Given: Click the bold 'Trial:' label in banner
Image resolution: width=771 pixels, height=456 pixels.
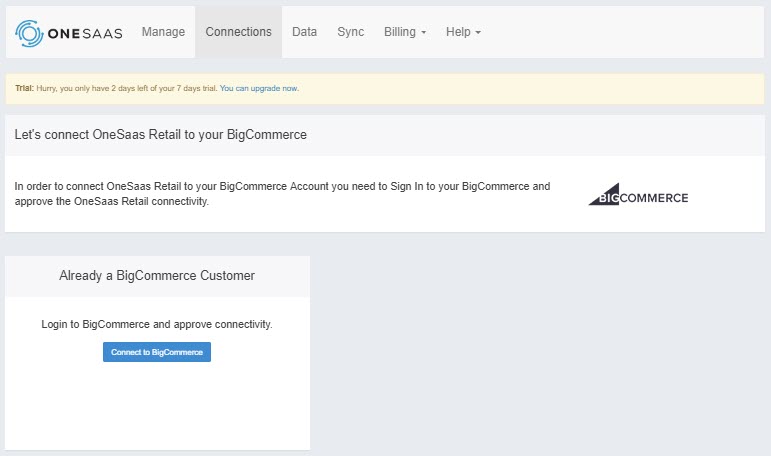Looking at the screenshot, I should pyautogui.click(x=25, y=89).
